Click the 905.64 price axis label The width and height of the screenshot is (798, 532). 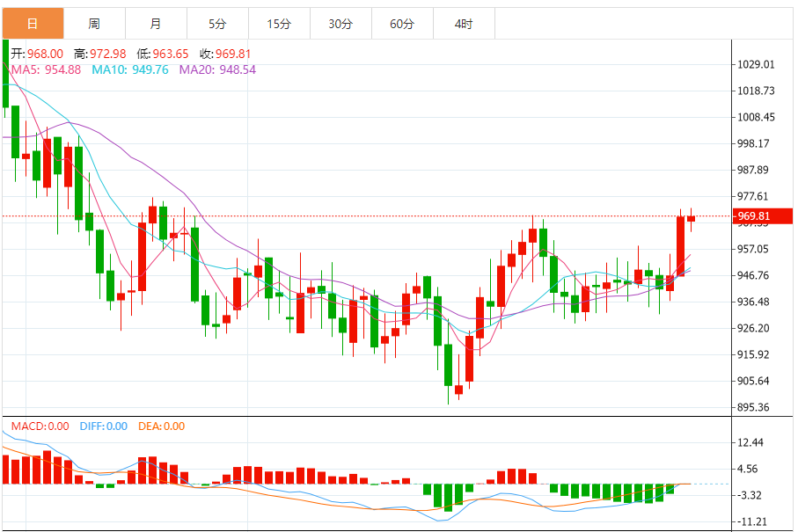click(753, 382)
